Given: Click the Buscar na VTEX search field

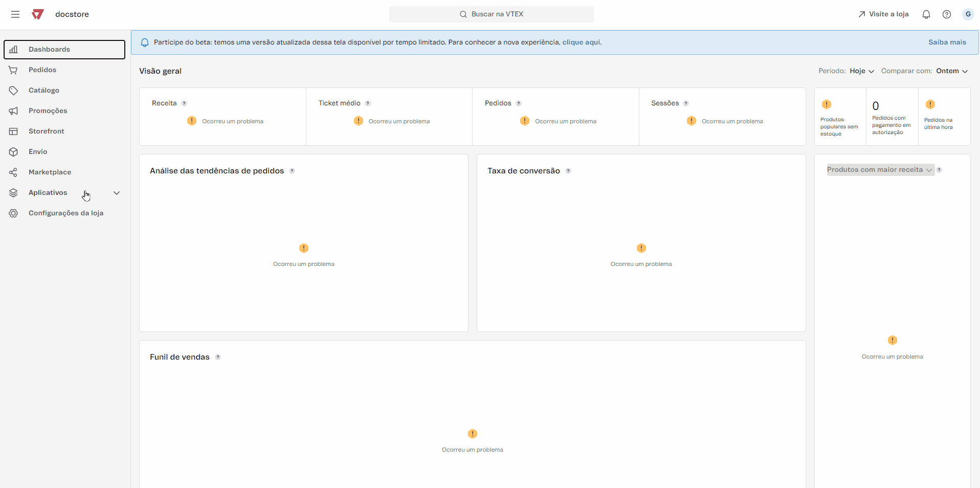Looking at the screenshot, I should click(491, 14).
